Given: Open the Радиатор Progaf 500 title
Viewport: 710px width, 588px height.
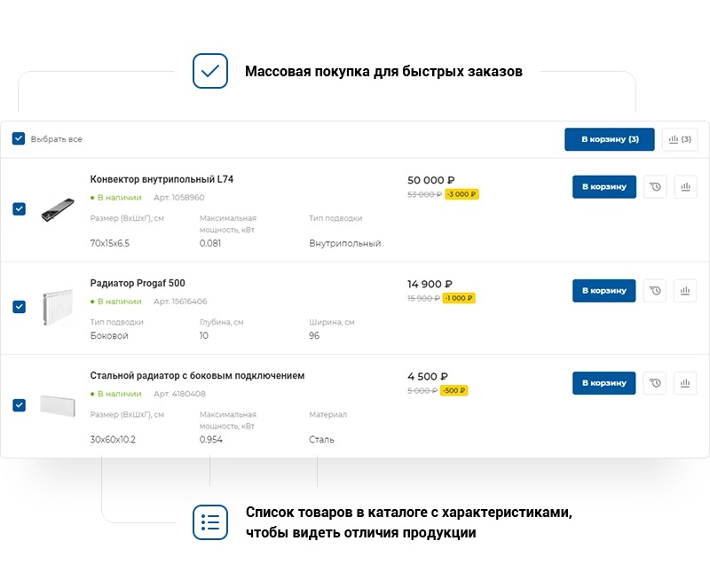Looking at the screenshot, I should pos(138,284).
